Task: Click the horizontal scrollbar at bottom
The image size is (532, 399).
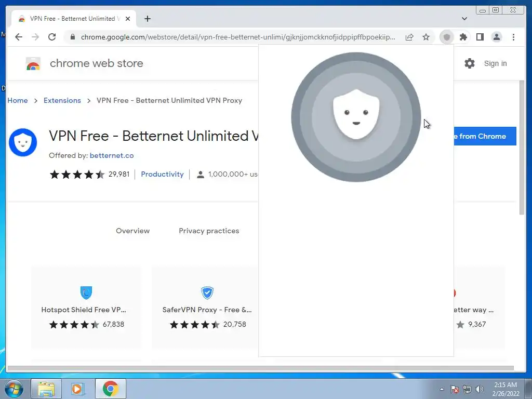Action: coord(261,368)
